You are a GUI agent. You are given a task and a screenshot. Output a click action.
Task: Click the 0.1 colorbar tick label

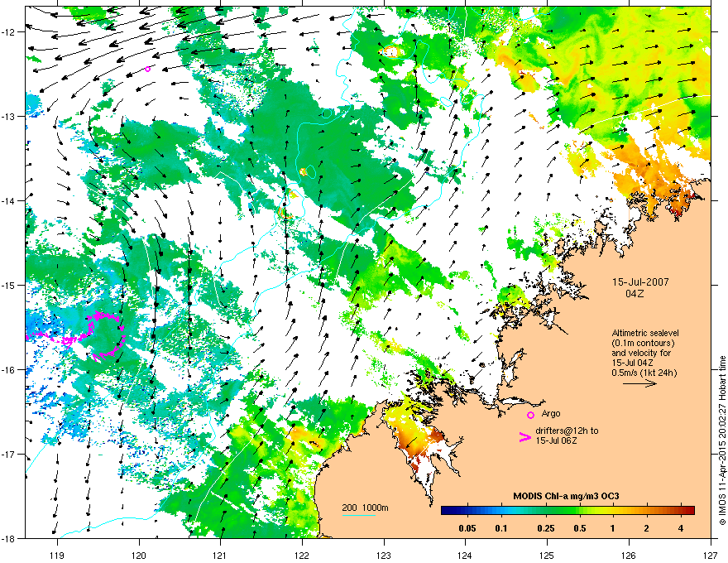(x=500, y=528)
